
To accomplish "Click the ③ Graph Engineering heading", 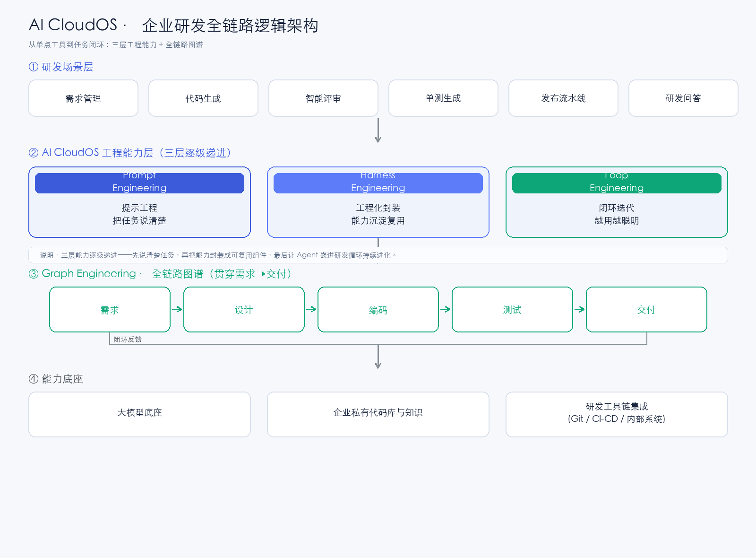I will pyautogui.click(x=160, y=274).
